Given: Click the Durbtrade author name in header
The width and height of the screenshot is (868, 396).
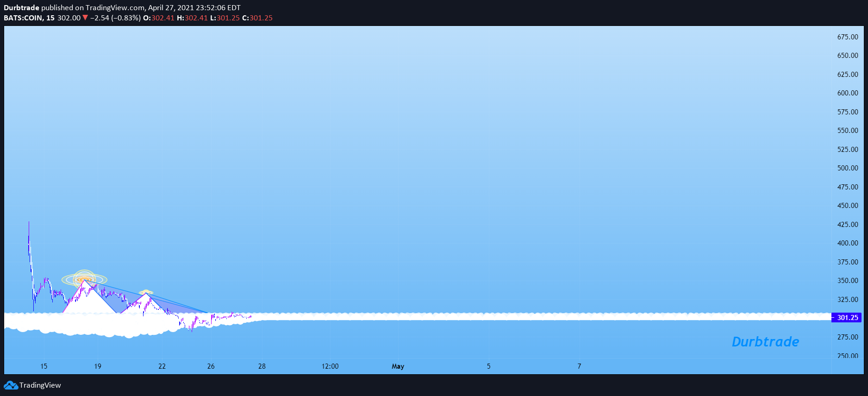Looking at the screenshot, I should coord(21,8).
